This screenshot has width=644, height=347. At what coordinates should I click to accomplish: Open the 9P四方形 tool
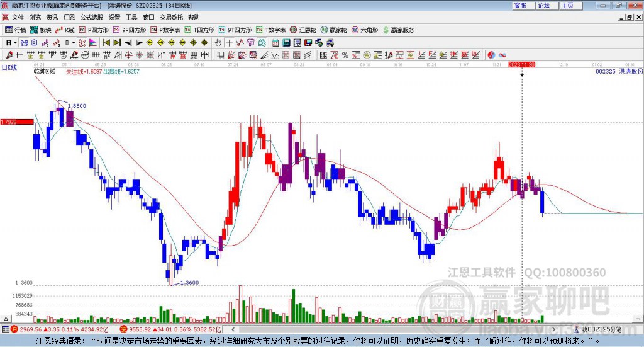130,30
